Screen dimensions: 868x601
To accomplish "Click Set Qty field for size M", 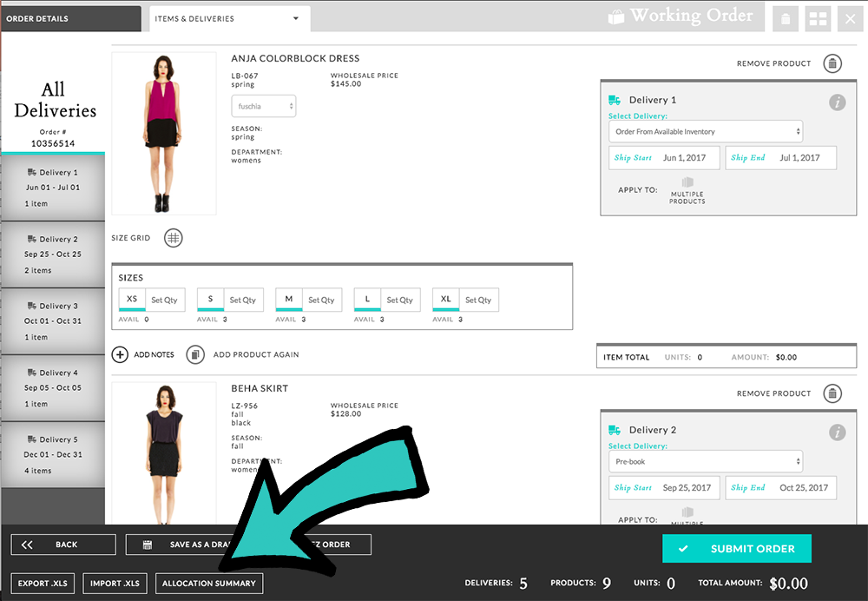I will click(x=322, y=300).
